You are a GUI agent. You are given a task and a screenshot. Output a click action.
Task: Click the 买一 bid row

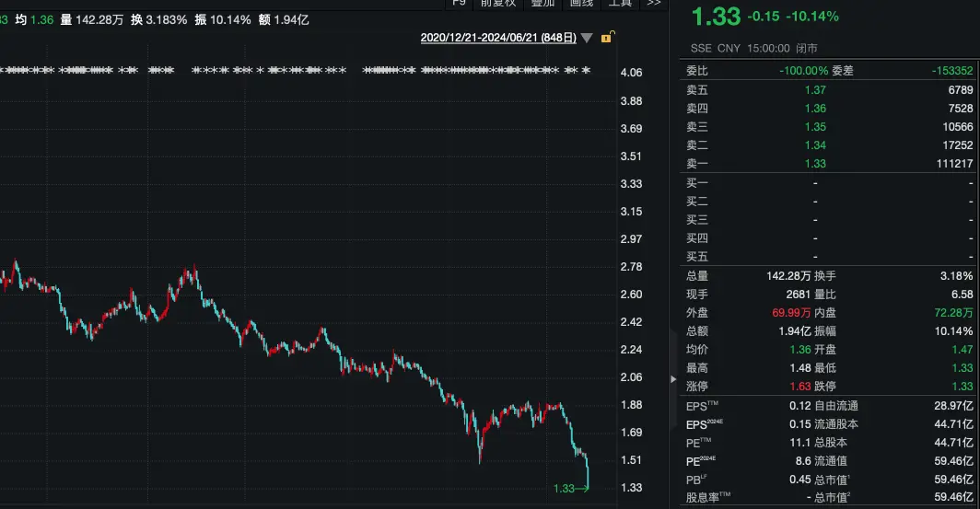(x=829, y=182)
